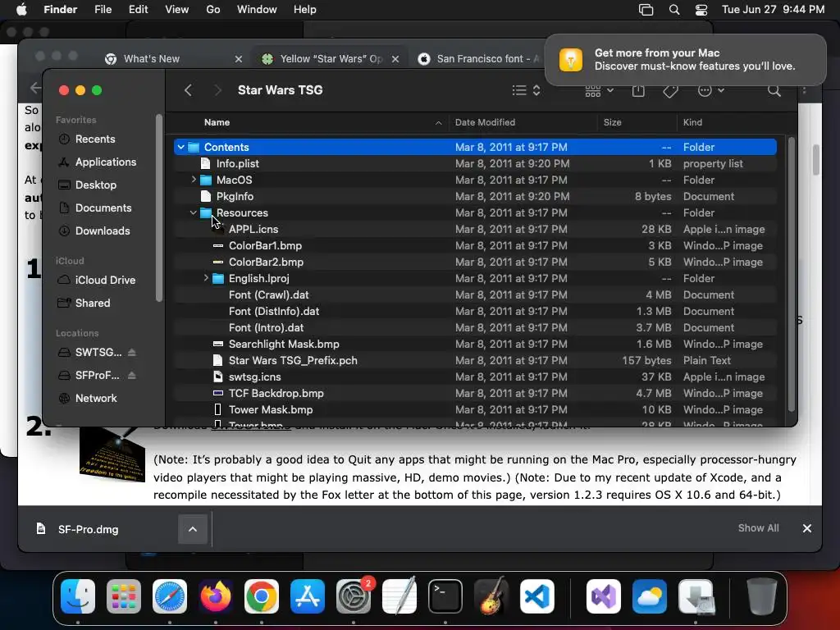Open the Finder group-by dropdown
Image resolution: width=840 pixels, height=630 pixels.
pos(599,90)
